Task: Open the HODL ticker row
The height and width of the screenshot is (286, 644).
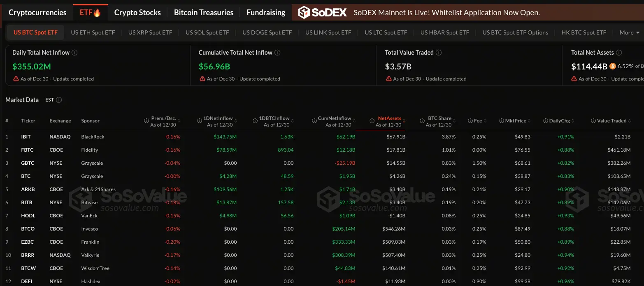Action: [x=322, y=216]
